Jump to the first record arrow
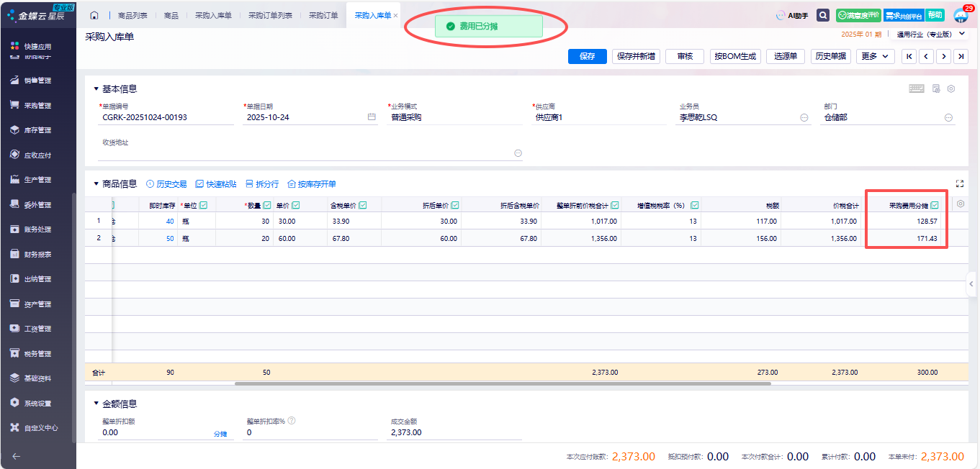980x469 pixels. click(x=909, y=56)
